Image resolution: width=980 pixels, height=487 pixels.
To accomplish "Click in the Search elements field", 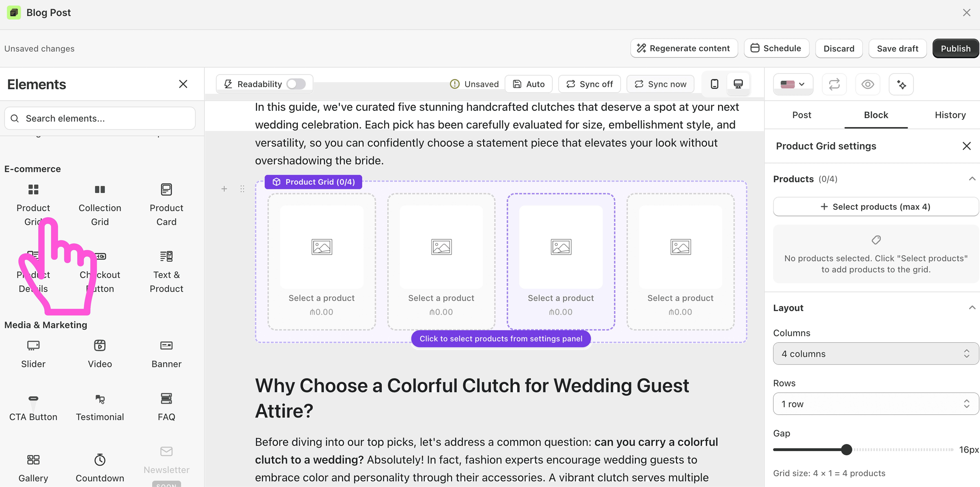I will coord(100,118).
